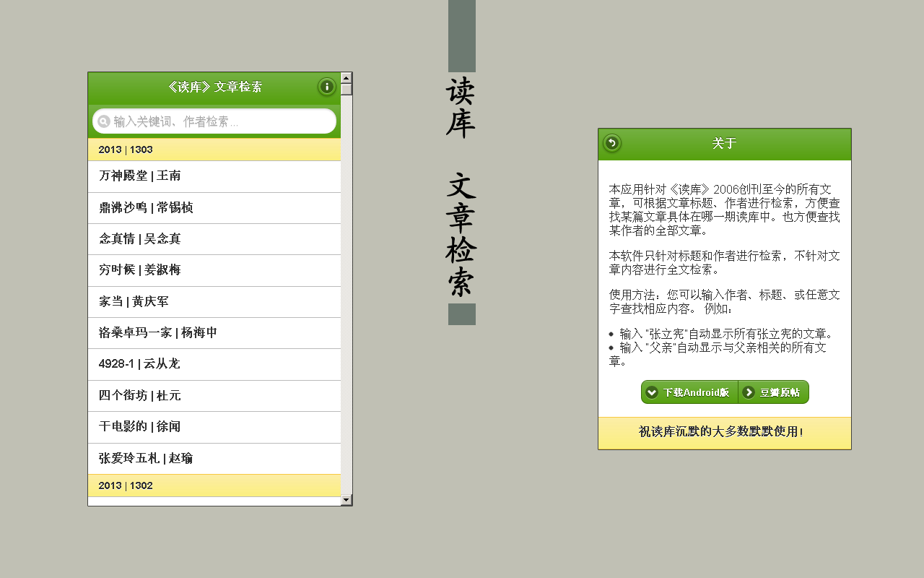Click the down-arrow icon on 下载Android版
Image resolution: width=924 pixels, height=578 pixels.
650,392
